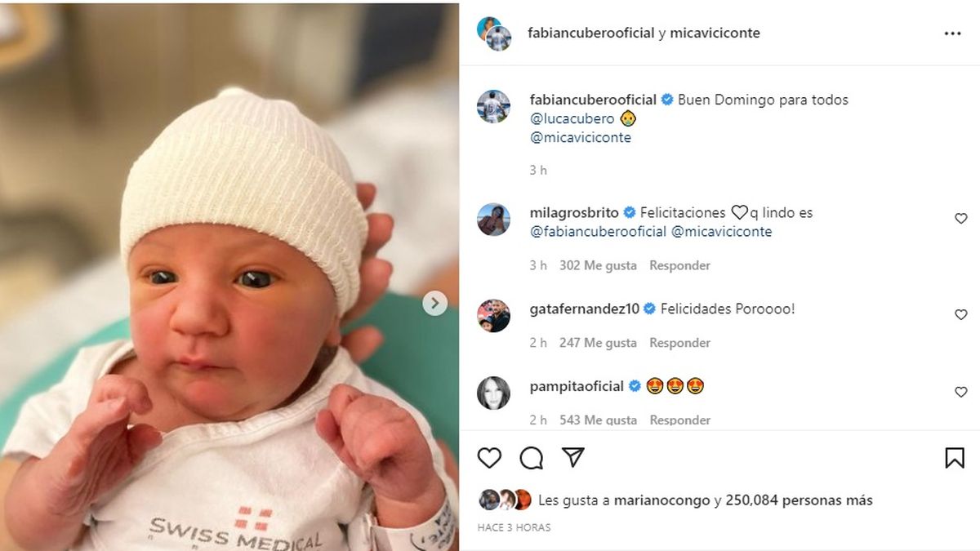Image resolution: width=980 pixels, height=551 pixels.
Task: Like milagrosbrito's comment
Action: tap(961, 219)
